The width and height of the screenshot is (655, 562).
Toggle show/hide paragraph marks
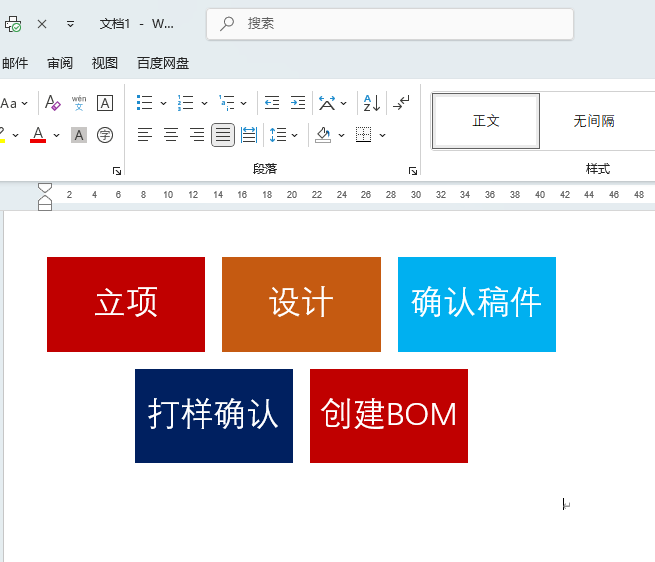coord(401,103)
